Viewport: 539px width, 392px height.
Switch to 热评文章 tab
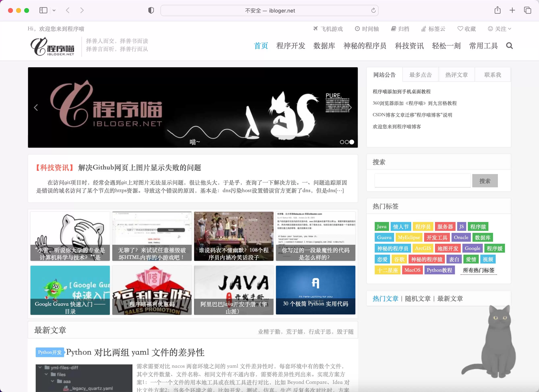click(457, 75)
